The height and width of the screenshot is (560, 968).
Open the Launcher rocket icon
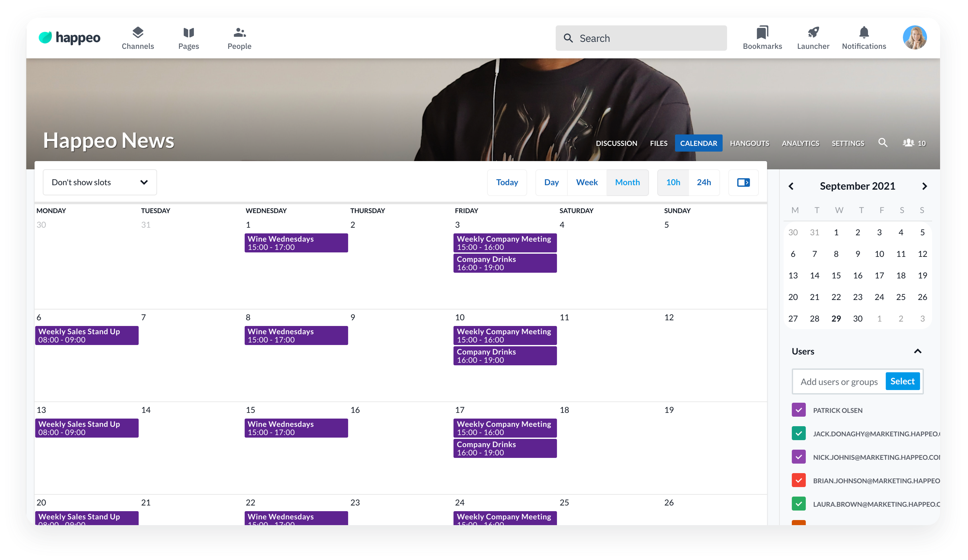pos(813,33)
